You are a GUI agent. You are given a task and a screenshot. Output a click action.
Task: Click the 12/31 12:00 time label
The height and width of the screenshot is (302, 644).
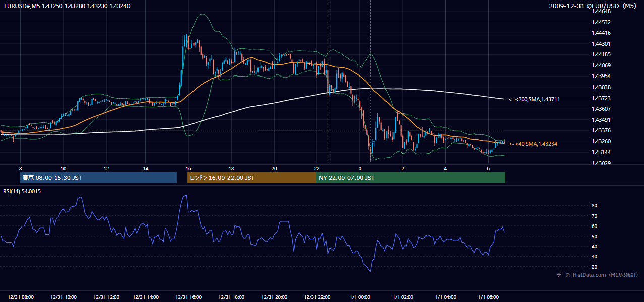click(106, 297)
